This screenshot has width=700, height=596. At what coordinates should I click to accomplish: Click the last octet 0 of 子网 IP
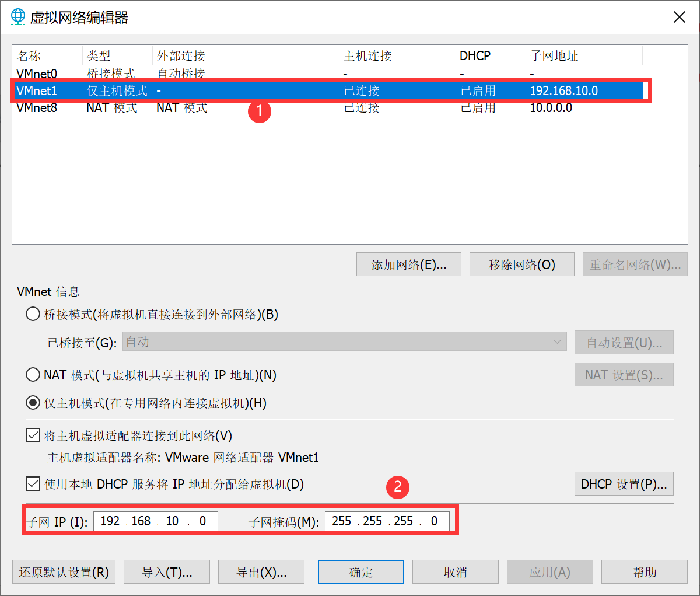[x=202, y=521]
